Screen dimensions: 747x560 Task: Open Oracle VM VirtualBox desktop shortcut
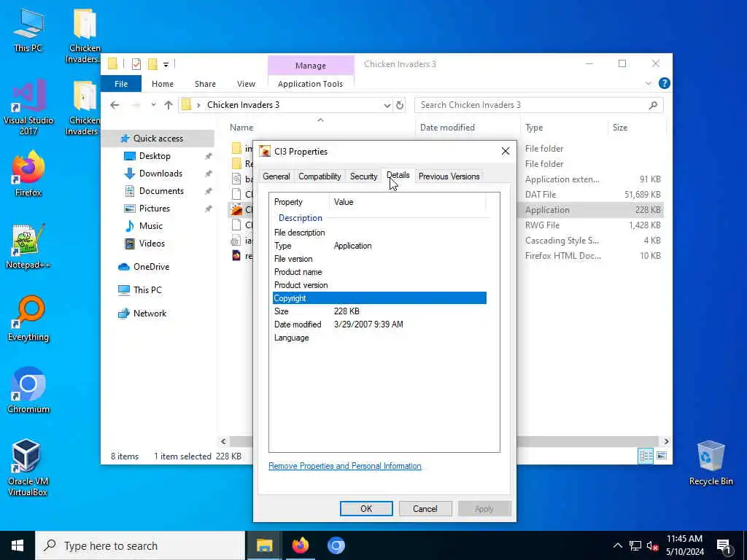tap(27, 467)
